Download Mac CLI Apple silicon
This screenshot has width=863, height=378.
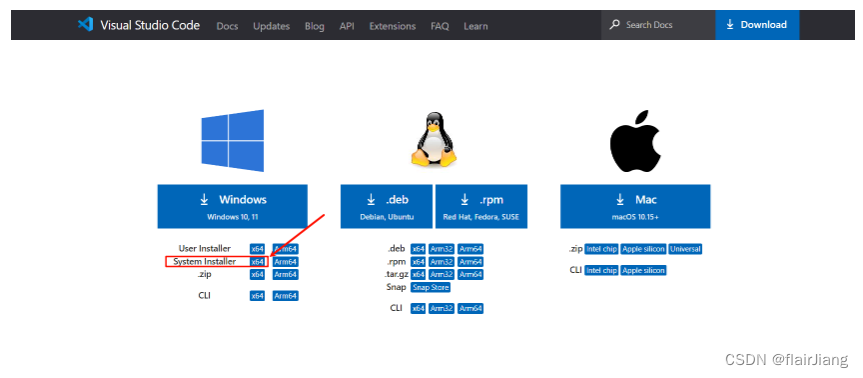pyautogui.click(x=643, y=270)
